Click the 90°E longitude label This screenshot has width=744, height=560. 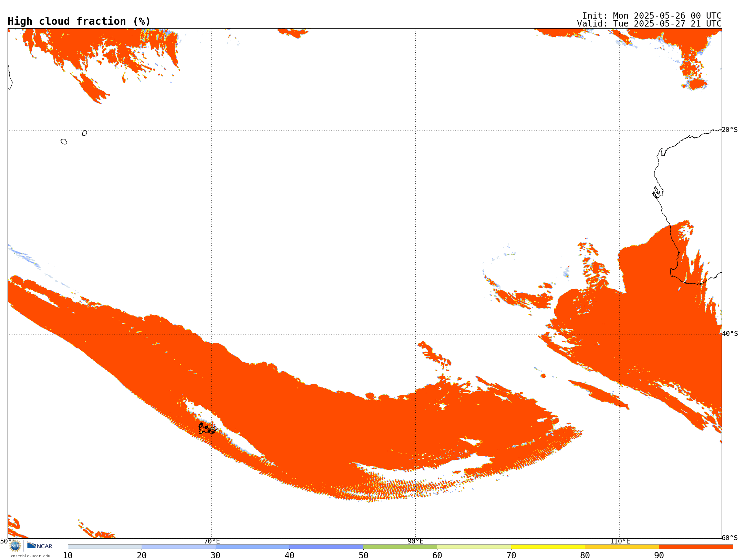click(415, 541)
